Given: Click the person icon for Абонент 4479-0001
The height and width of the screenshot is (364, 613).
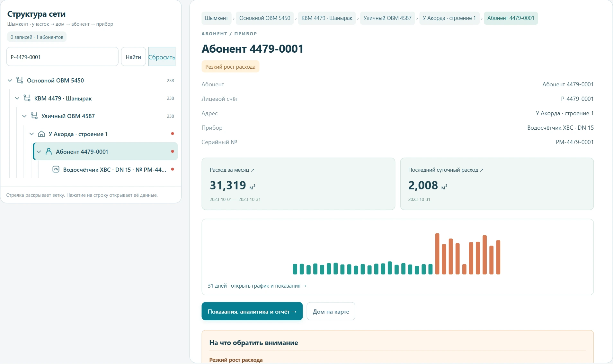Looking at the screenshot, I should (49, 152).
